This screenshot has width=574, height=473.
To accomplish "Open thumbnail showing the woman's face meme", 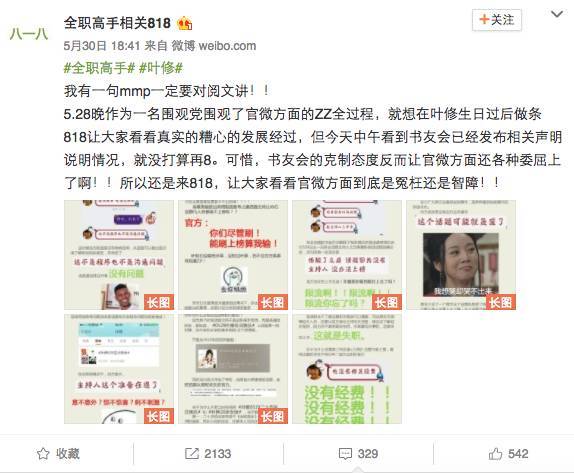I will tap(461, 255).
